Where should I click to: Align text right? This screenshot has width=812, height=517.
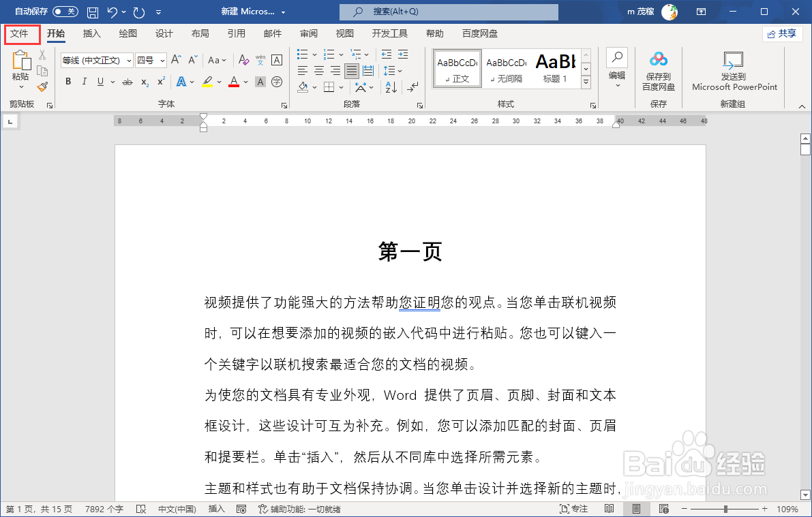pos(335,71)
